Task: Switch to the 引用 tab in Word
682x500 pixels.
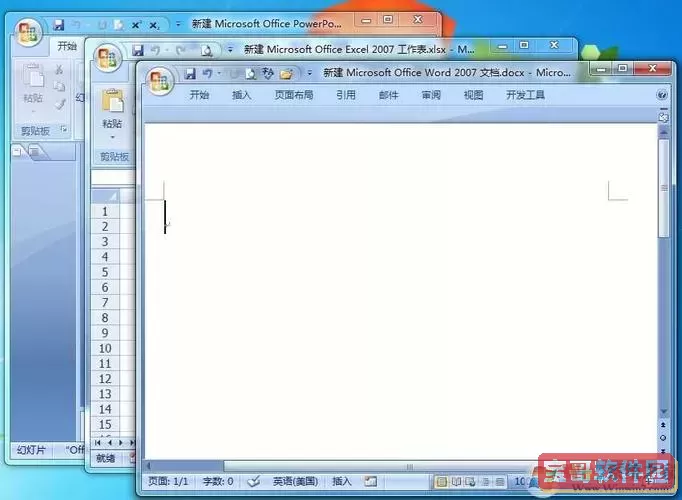Action: (x=346, y=95)
